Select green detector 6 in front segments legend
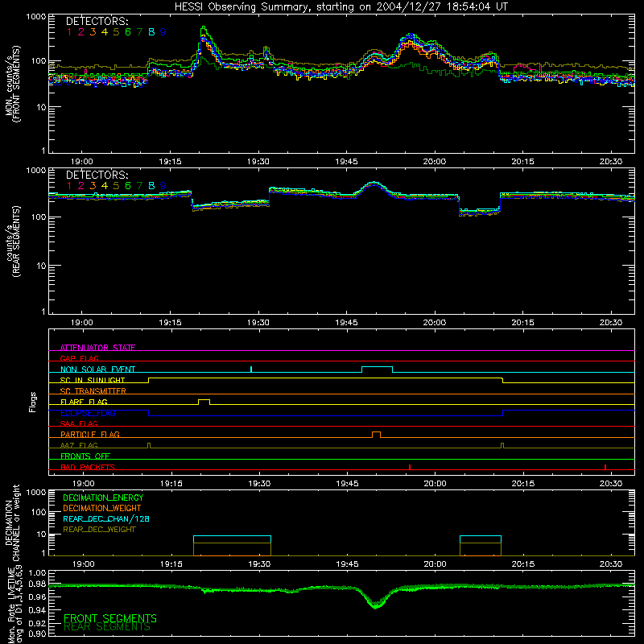 pos(128,32)
